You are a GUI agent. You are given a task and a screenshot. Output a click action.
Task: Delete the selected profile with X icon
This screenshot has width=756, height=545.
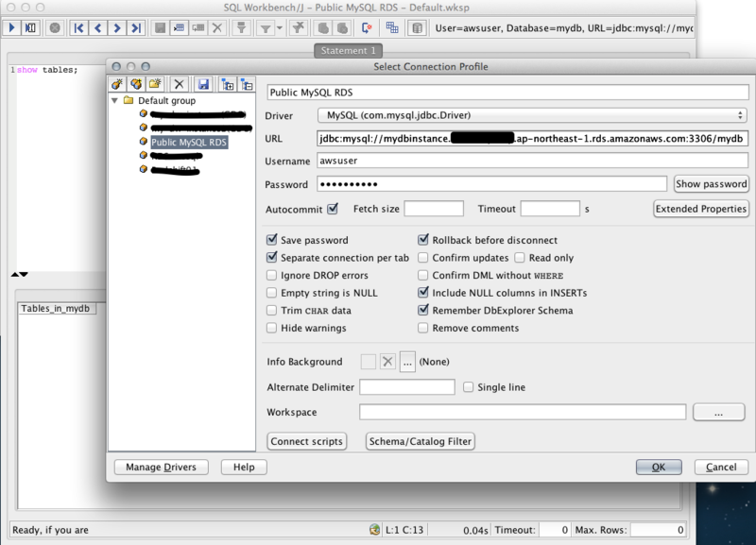tap(179, 84)
